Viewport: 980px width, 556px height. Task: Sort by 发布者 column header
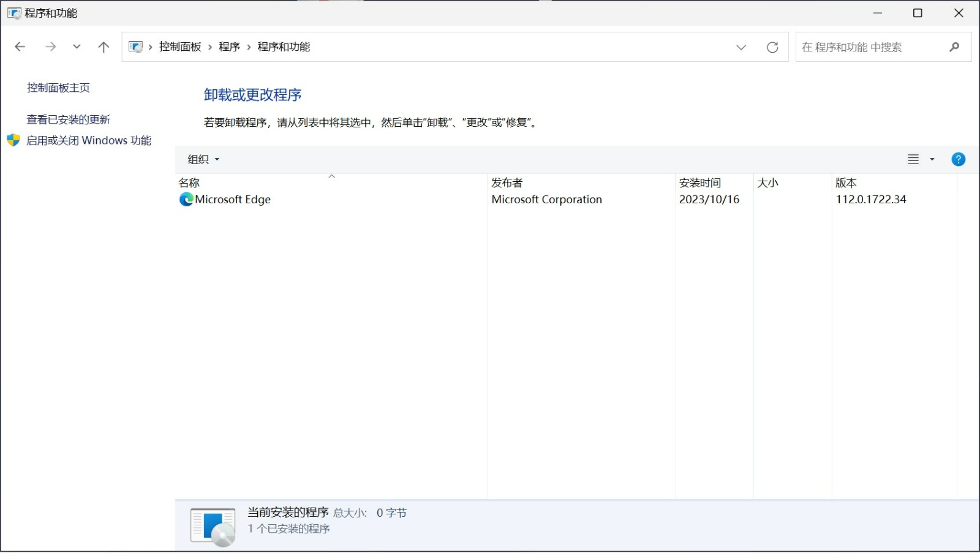581,182
